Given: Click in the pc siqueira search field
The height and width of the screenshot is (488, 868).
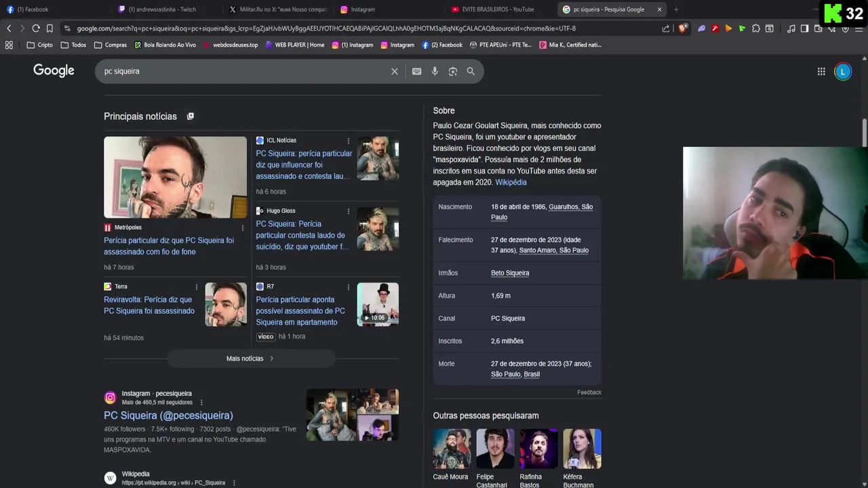Looking at the screenshot, I should (x=244, y=71).
